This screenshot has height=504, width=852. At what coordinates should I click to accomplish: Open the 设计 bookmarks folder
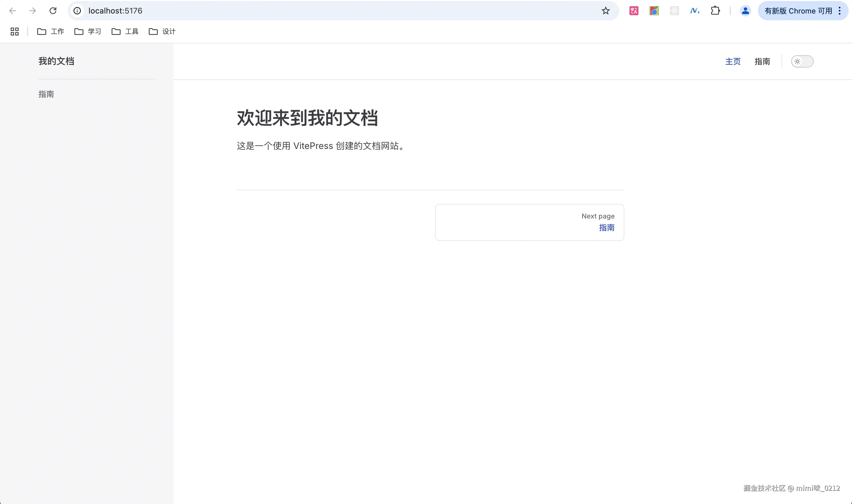162,32
